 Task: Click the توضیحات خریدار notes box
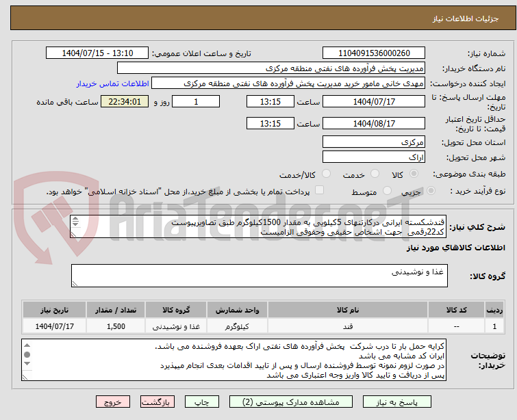pyautogui.click(x=234, y=360)
